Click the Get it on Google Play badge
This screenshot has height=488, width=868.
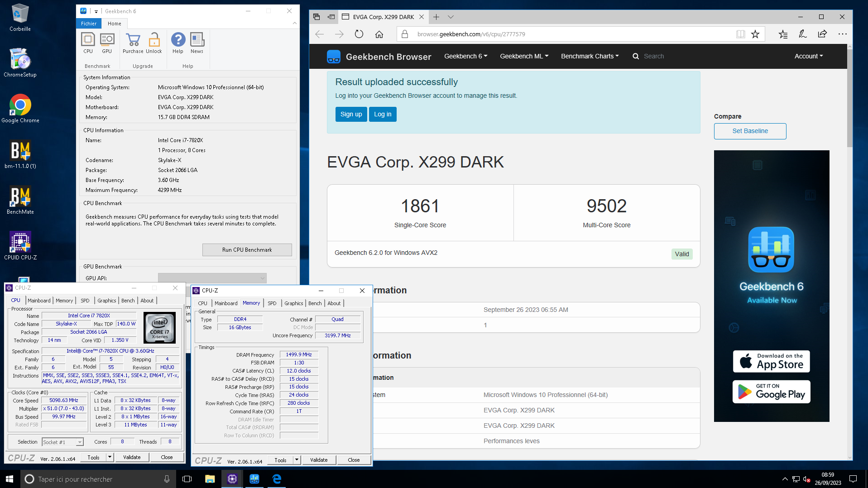tap(771, 392)
